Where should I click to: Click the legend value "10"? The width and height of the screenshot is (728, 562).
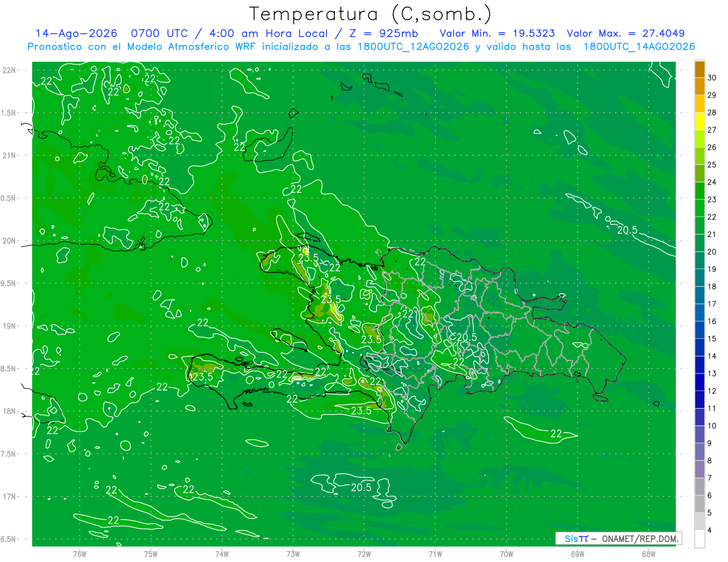pos(713,426)
